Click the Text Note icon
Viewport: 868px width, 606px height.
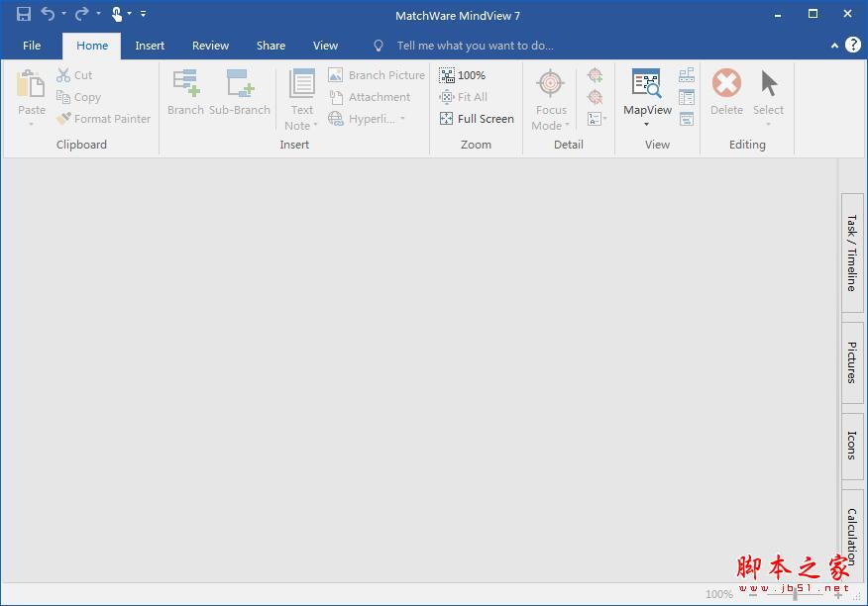pyautogui.click(x=301, y=83)
